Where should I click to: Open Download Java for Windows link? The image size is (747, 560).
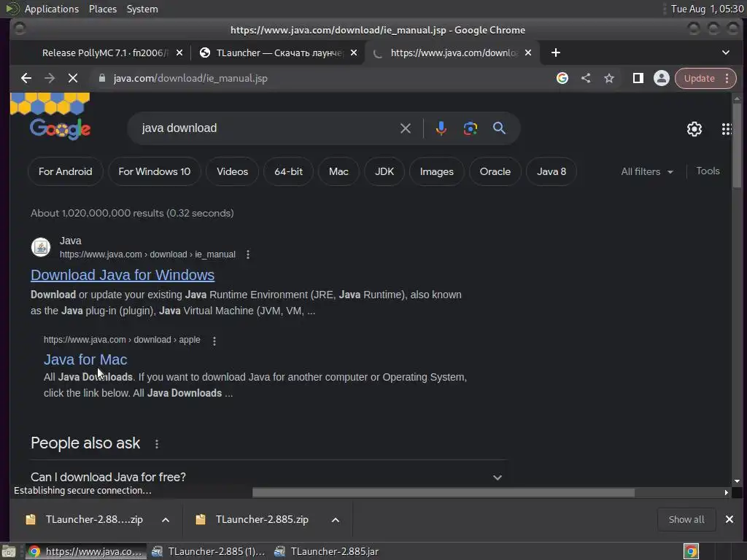click(123, 275)
